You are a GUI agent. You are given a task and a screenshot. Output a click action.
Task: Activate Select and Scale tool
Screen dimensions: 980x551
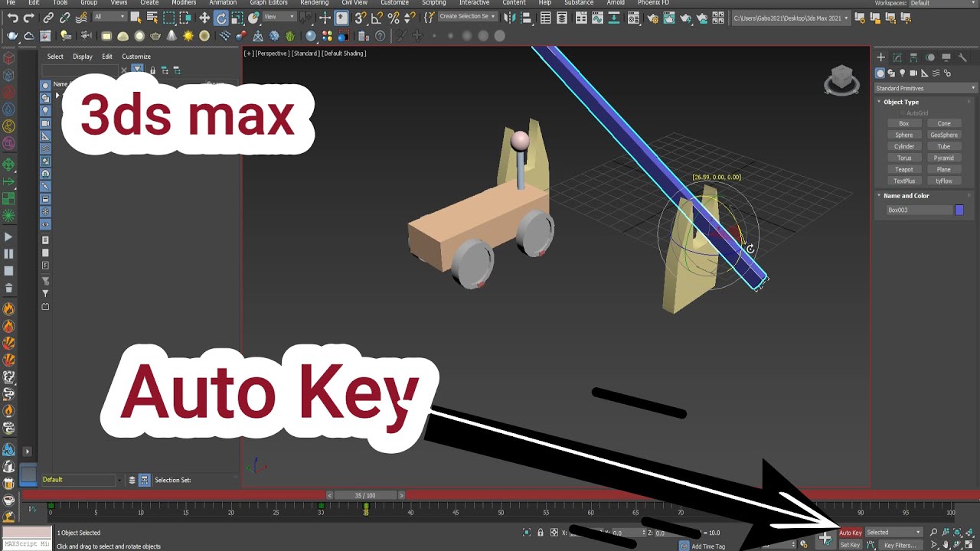click(238, 18)
